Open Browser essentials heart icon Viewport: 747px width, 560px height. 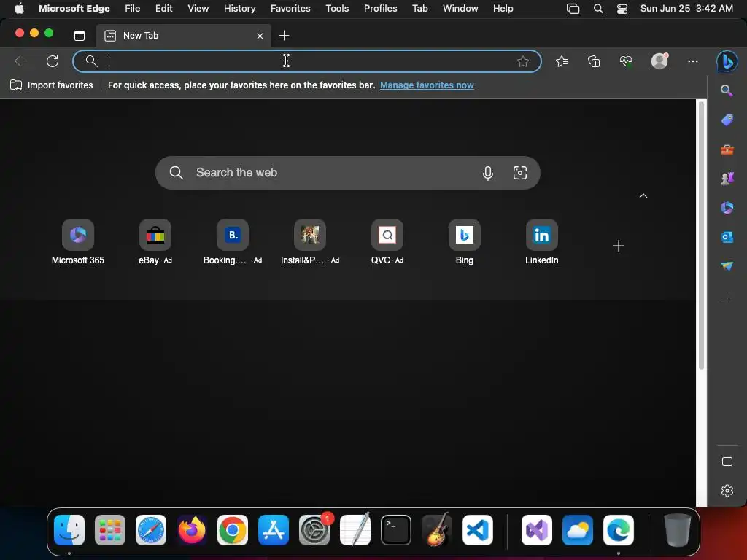coord(626,61)
